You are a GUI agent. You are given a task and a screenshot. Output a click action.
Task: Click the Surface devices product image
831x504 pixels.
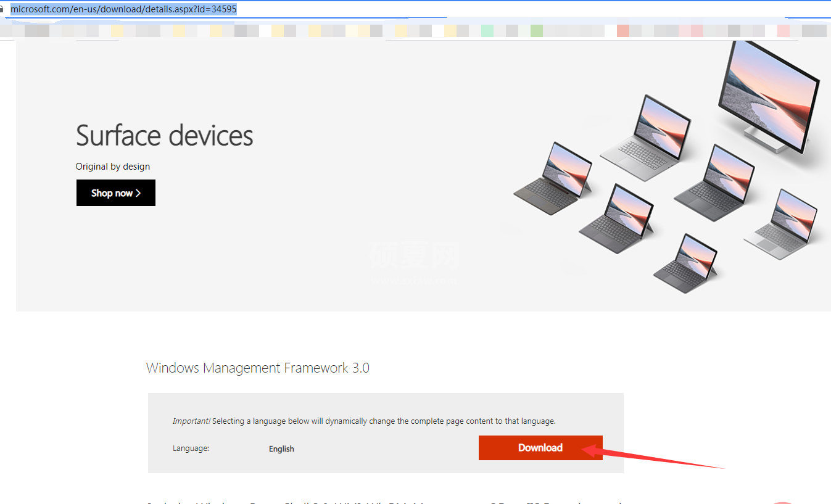(668, 167)
